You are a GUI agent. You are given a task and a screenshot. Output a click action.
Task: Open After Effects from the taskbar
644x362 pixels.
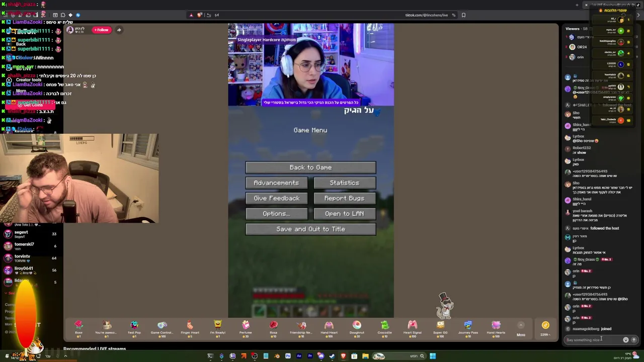[x=299, y=356]
